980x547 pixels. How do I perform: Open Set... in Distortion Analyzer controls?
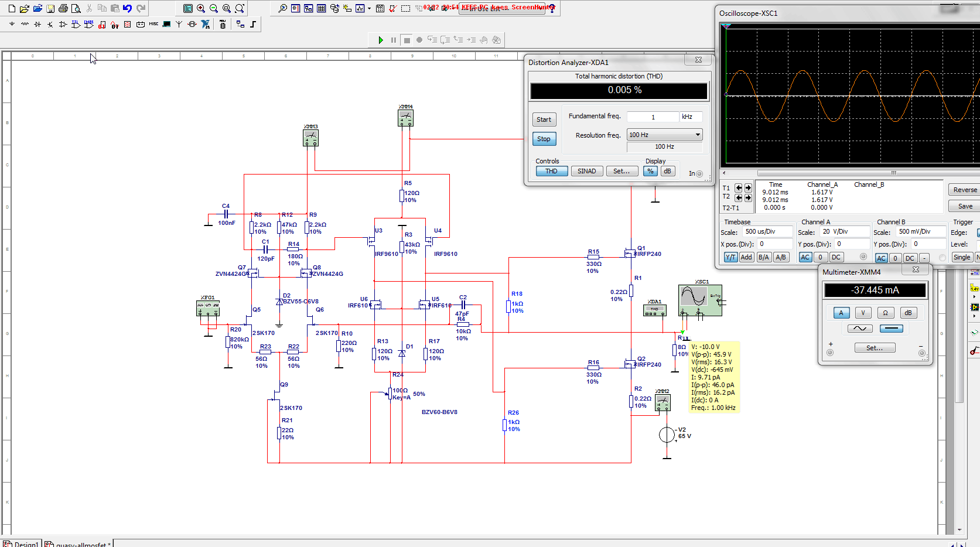point(622,171)
